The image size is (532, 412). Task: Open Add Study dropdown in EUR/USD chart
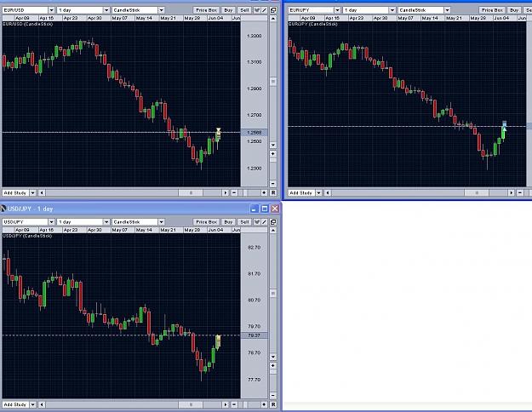(x=33, y=192)
